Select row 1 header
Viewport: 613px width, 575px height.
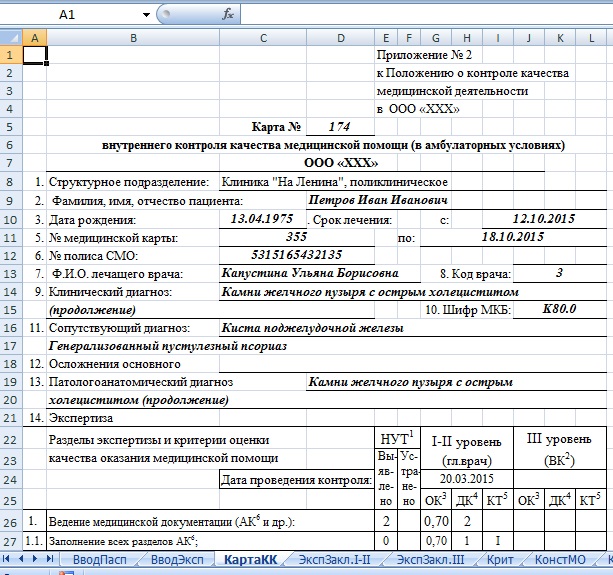click(x=11, y=55)
